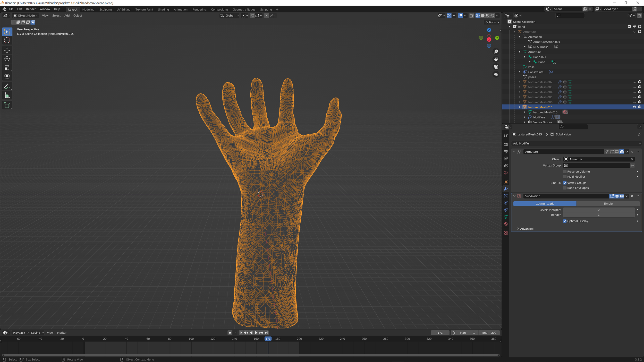
Task: Open the Material properties tab icon
Action: pyautogui.click(x=506, y=224)
